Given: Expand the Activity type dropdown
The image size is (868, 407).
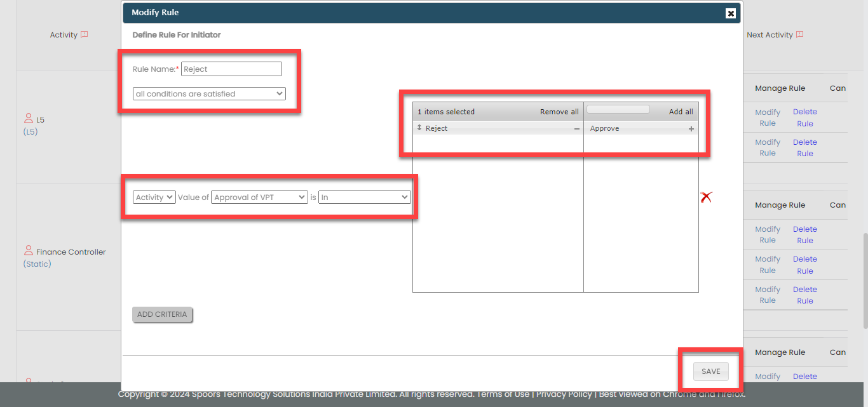Looking at the screenshot, I should 154,197.
